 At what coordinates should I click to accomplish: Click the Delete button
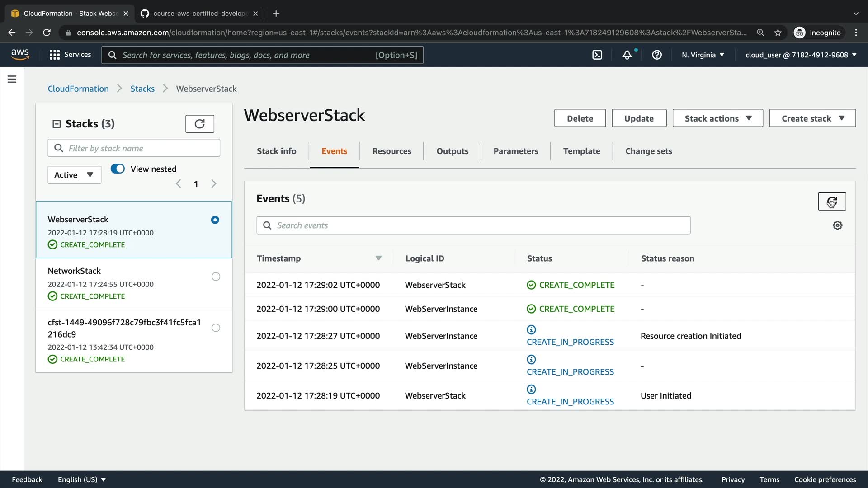(580, 118)
